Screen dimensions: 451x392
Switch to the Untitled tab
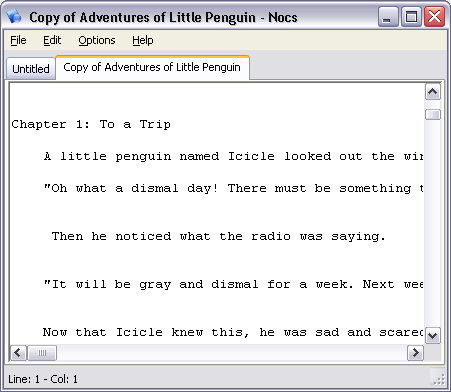coord(31,69)
